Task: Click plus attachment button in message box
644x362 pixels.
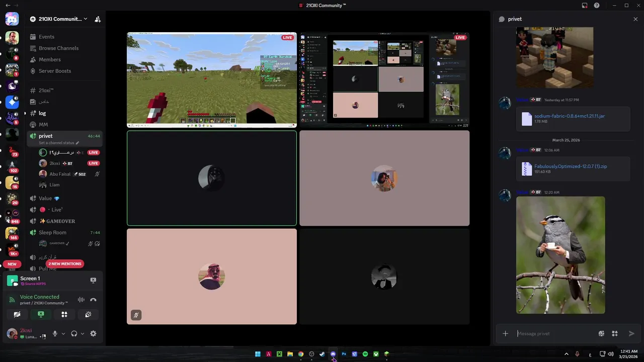Action: tap(506, 333)
